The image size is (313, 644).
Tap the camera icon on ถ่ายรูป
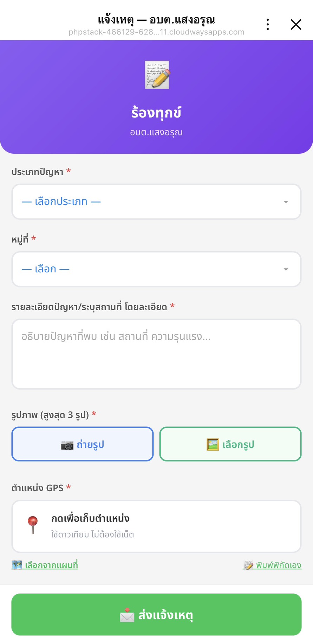coord(67,445)
